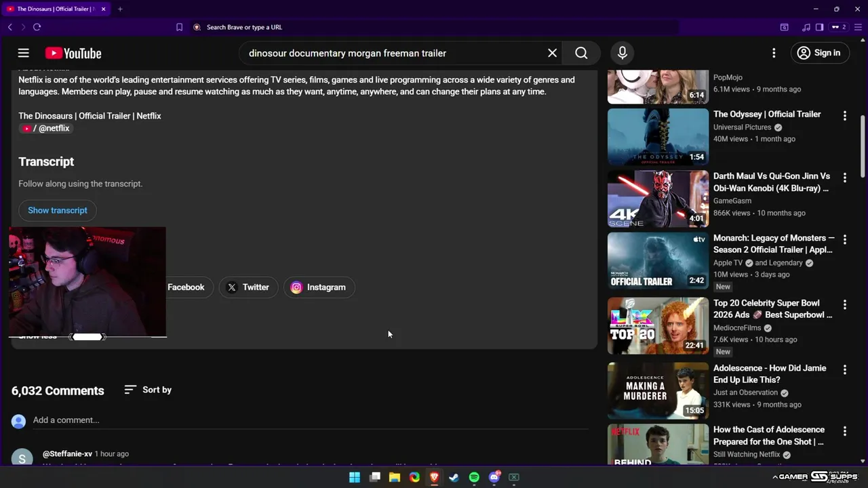Play Darth Maul 4K scene thumbnail
Screen dimensions: 868x488
(x=658, y=199)
